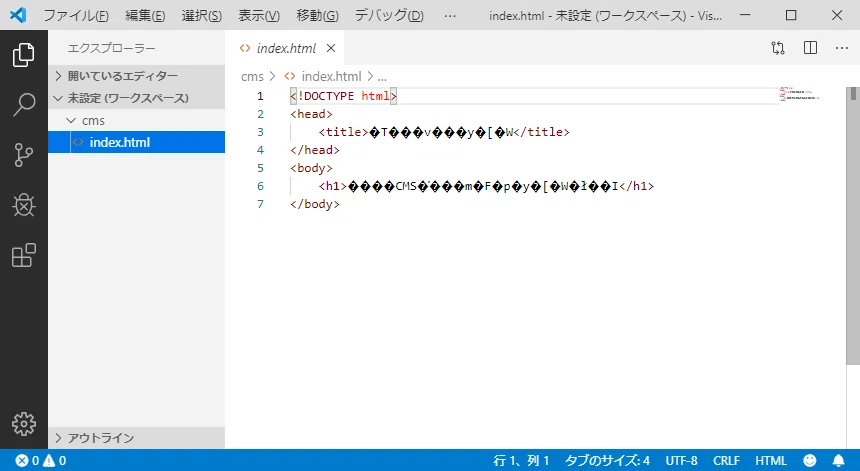Viewport: 860px width, 471px height.
Task: Select the index.html editor tab
Action: 285,48
